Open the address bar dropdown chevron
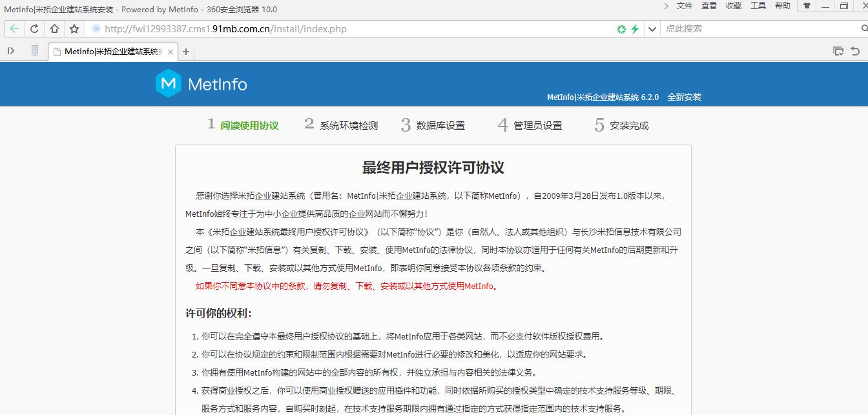This screenshot has height=415, width=868. pos(652,29)
